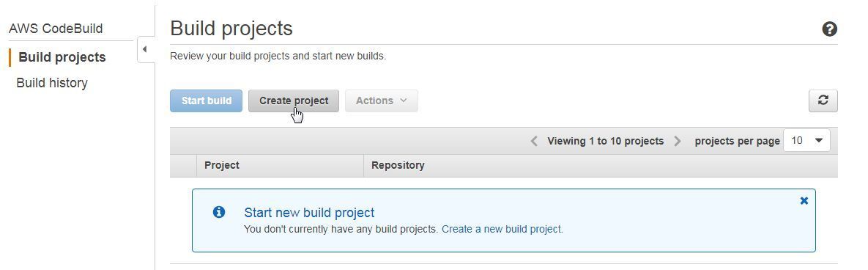Click the Create project button
Viewport: 868px width, 270px height.
pyautogui.click(x=294, y=101)
